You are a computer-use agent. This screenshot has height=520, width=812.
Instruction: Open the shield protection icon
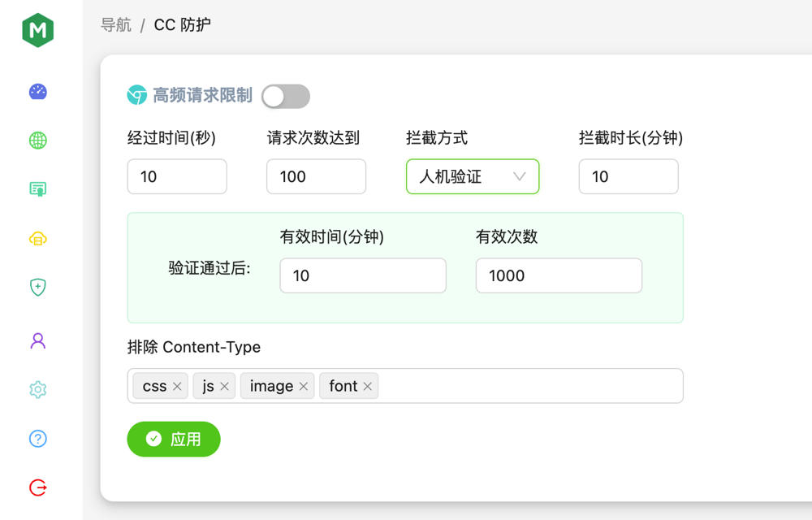pyautogui.click(x=38, y=287)
